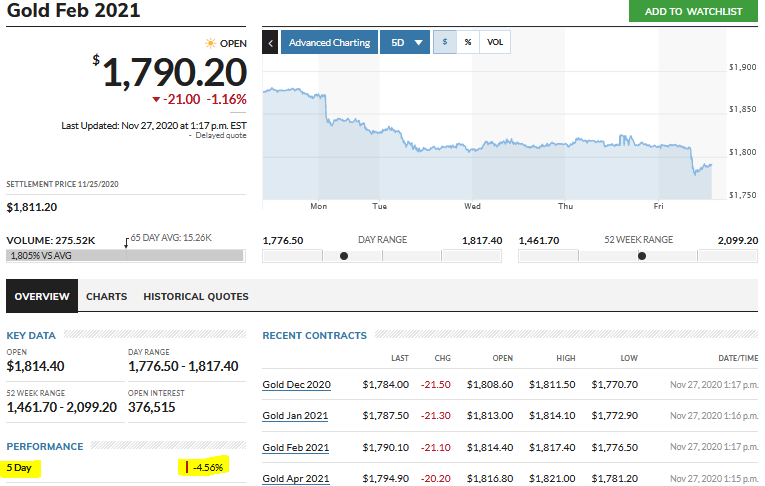The image size is (765, 486).
Task: Click the KEY DATA heading
Action: click(31, 335)
